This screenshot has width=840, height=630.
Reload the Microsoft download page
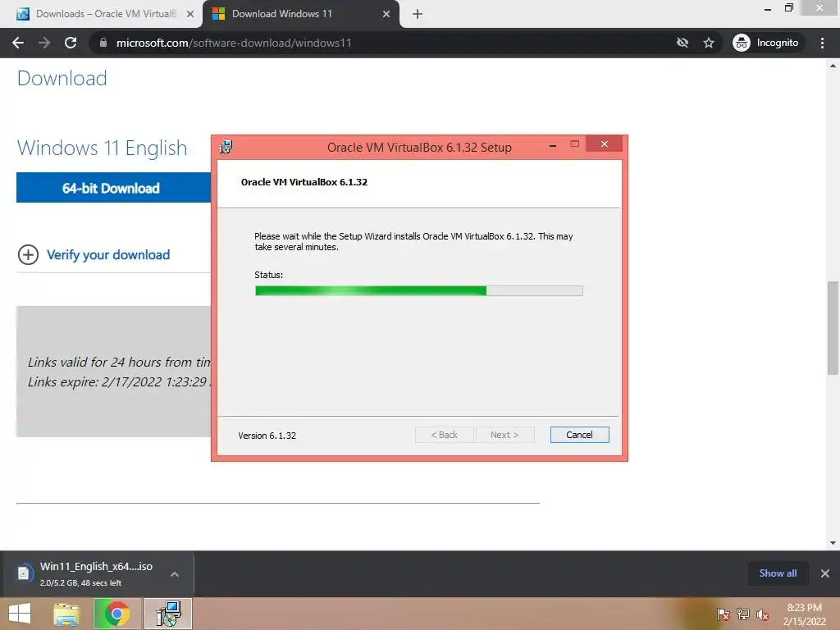coord(71,43)
